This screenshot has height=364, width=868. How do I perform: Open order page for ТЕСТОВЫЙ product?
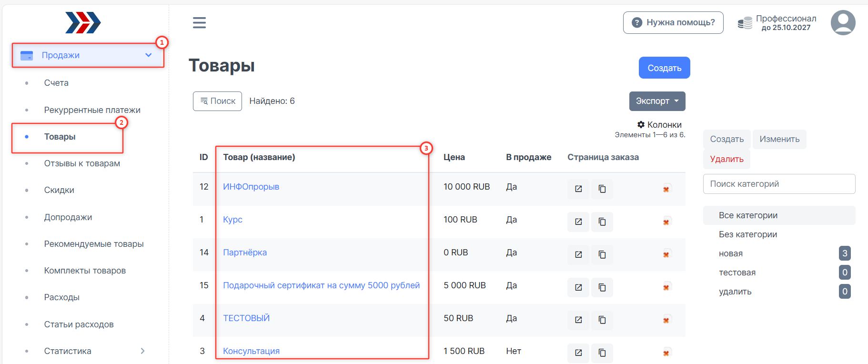(578, 320)
